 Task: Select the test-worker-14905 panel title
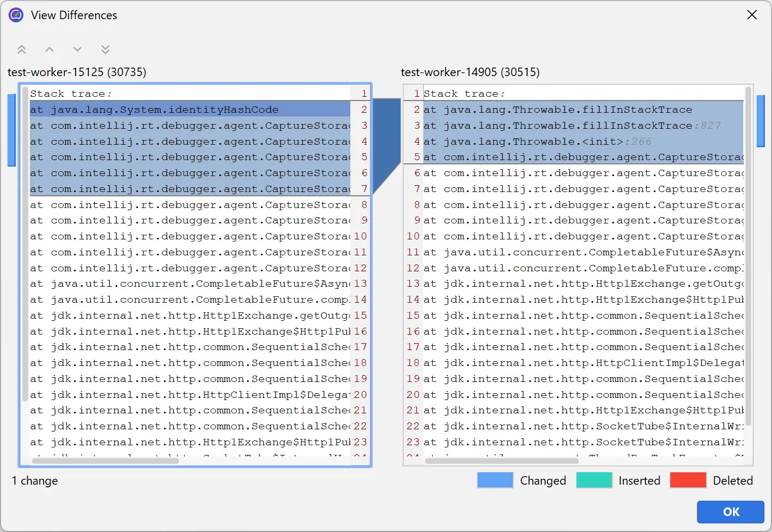point(470,72)
